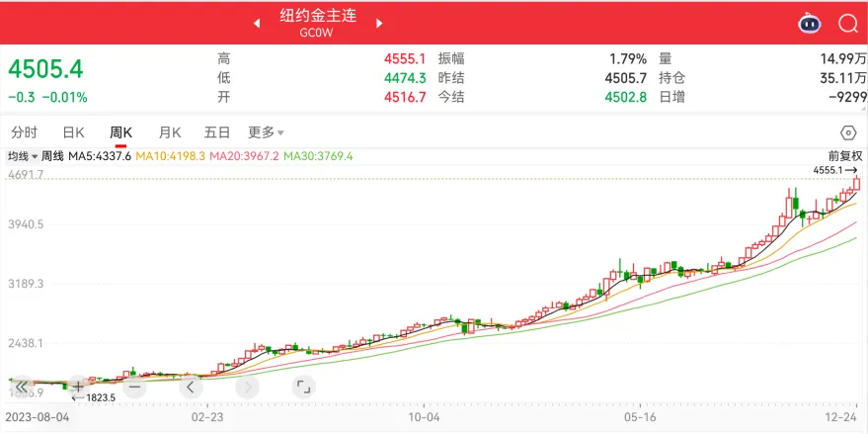This screenshot has width=868, height=434.
Task: Click the 4505.4 current price
Action: (x=46, y=69)
